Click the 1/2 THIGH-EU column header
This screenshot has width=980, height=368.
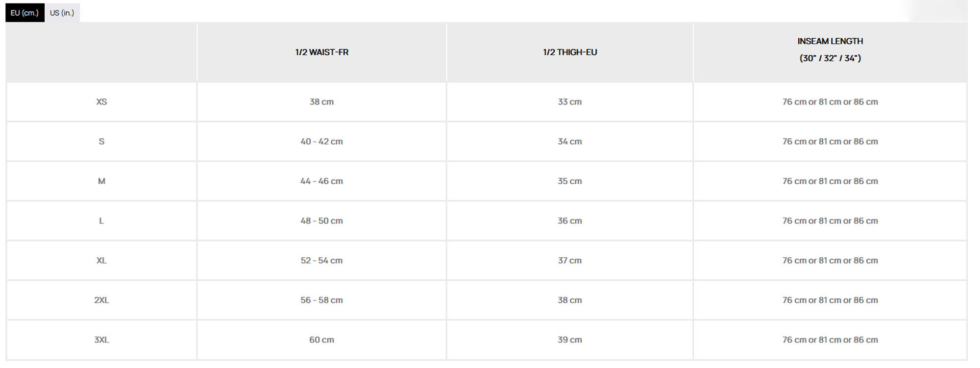570,52
